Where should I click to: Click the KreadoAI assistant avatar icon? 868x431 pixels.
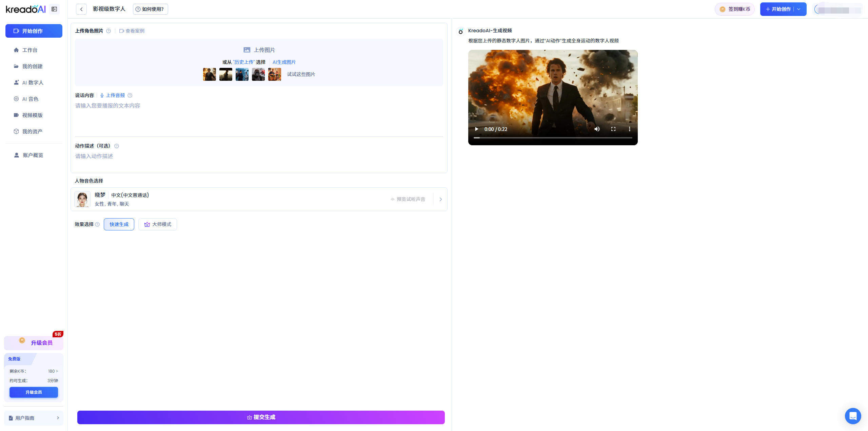coord(460,31)
